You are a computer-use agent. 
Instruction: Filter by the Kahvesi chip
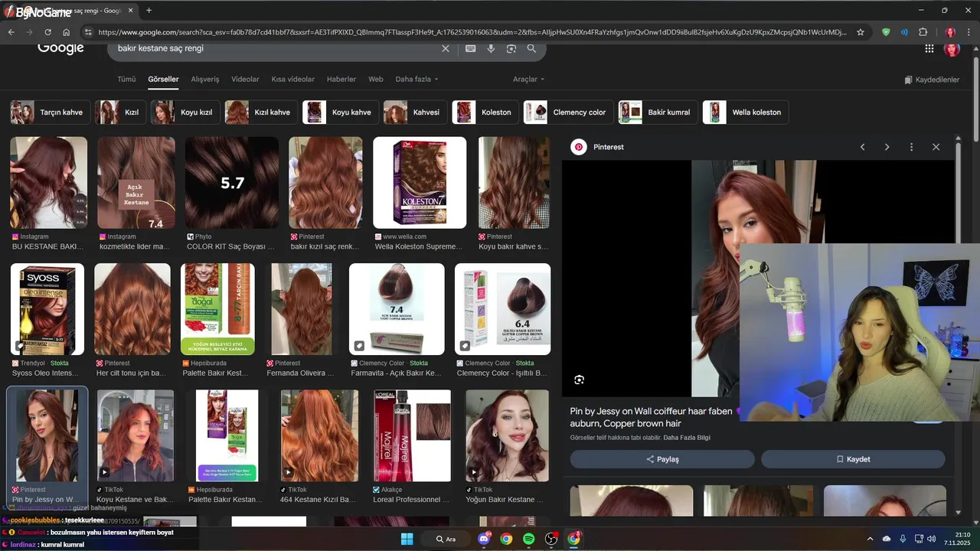pyautogui.click(x=416, y=112)
